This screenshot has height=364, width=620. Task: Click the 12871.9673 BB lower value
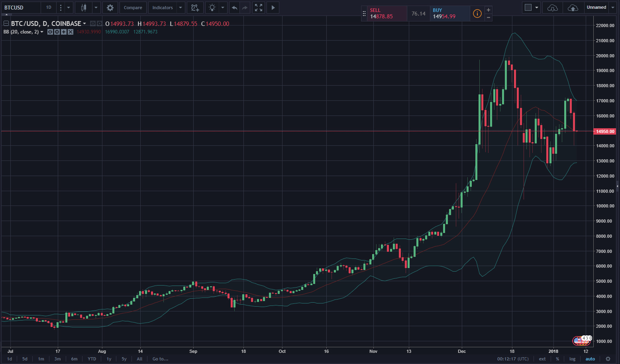point(145,32)
